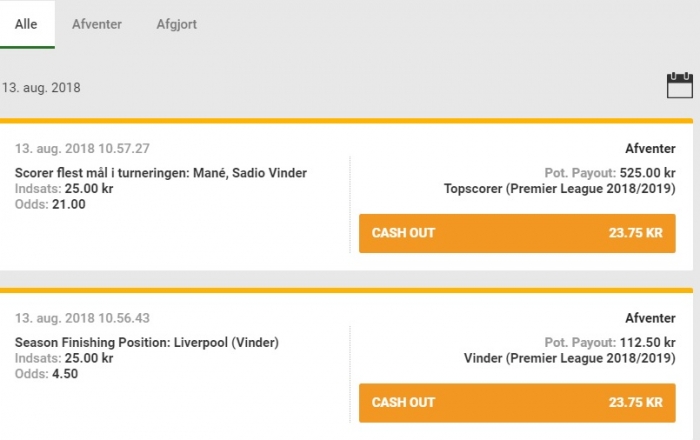This screenshot has height=440, width=700.
Task: Open the Season Finishing Position Liverpool bet
Action: [x=147, y=342]
